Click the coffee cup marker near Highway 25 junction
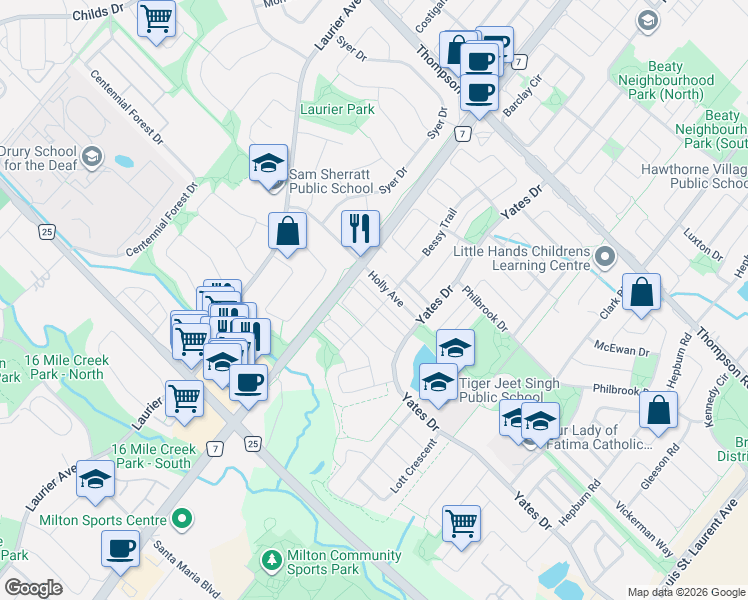 point(249,384)
